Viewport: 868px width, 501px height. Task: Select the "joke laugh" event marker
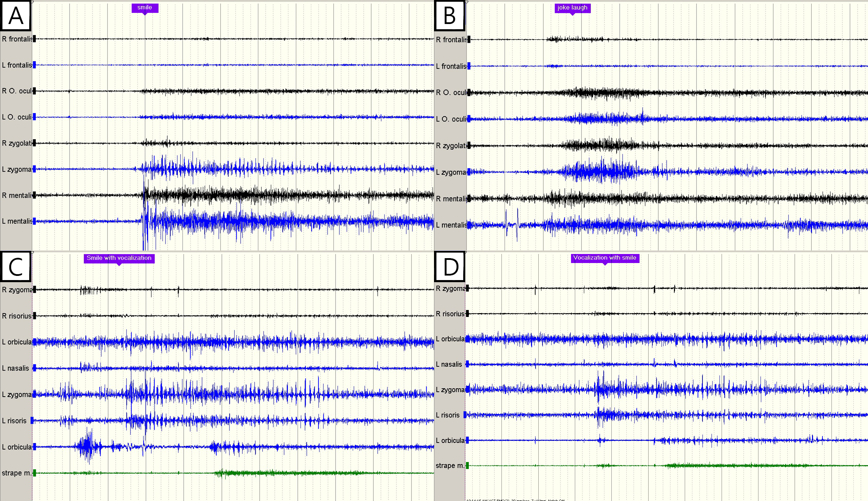pos(572,8)
